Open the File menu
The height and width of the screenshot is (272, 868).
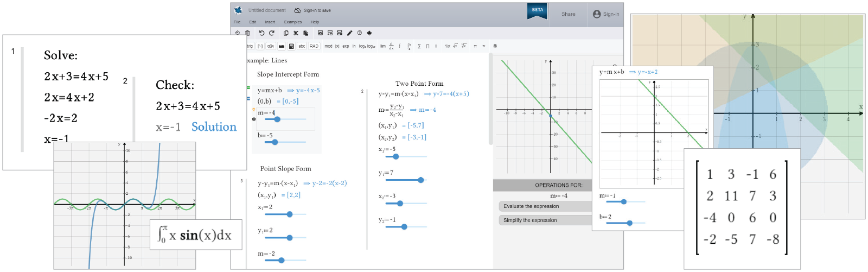click(237, 22)
